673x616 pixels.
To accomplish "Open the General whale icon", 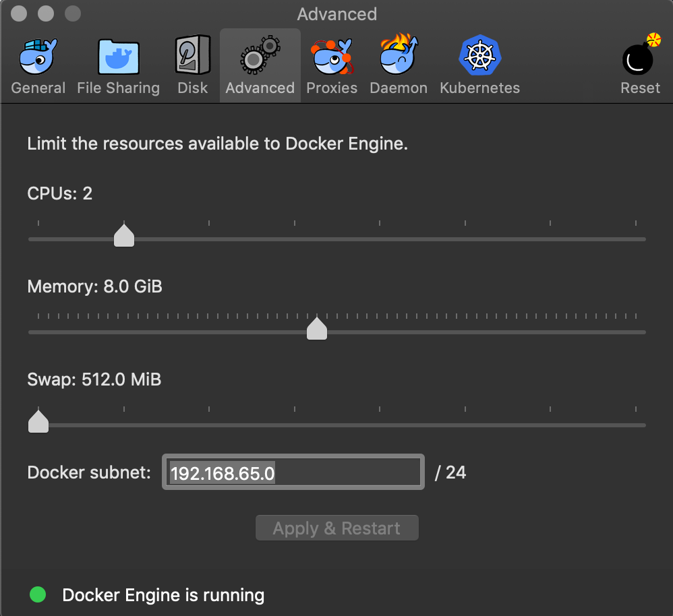I will 38,56.
